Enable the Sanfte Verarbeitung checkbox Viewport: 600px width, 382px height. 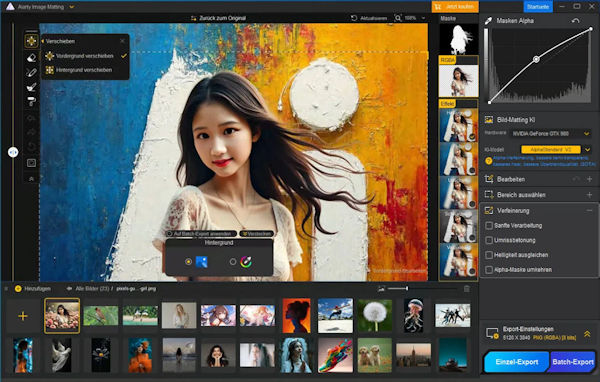tap(489, 225)
